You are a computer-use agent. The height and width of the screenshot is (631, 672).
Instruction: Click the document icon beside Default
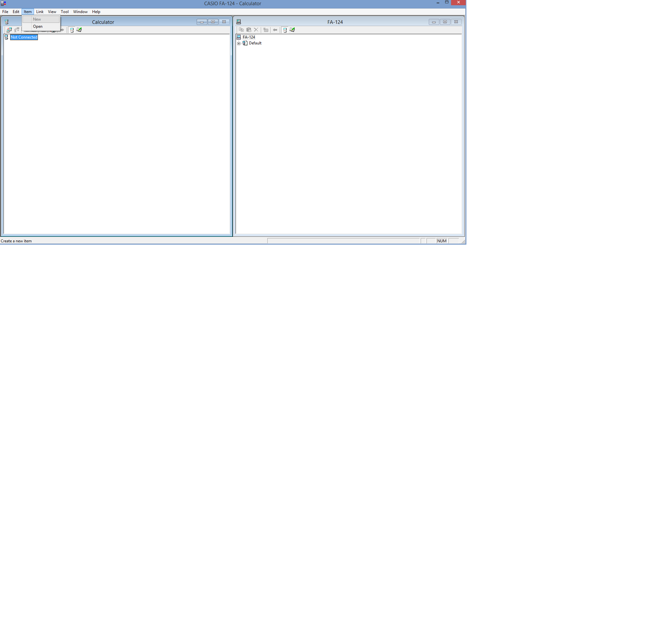click(x=245, y=43)
